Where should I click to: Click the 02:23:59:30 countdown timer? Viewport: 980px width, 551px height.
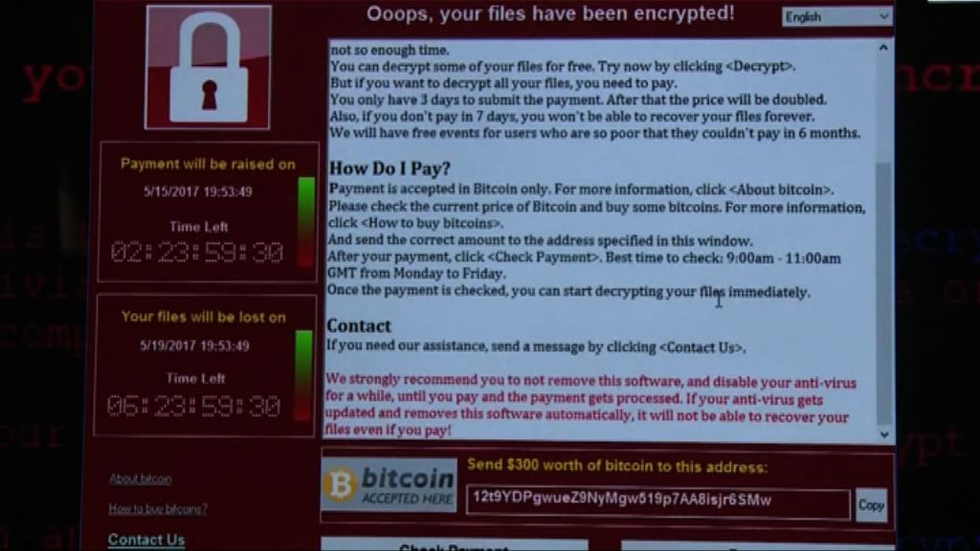(x=197, y=253)
